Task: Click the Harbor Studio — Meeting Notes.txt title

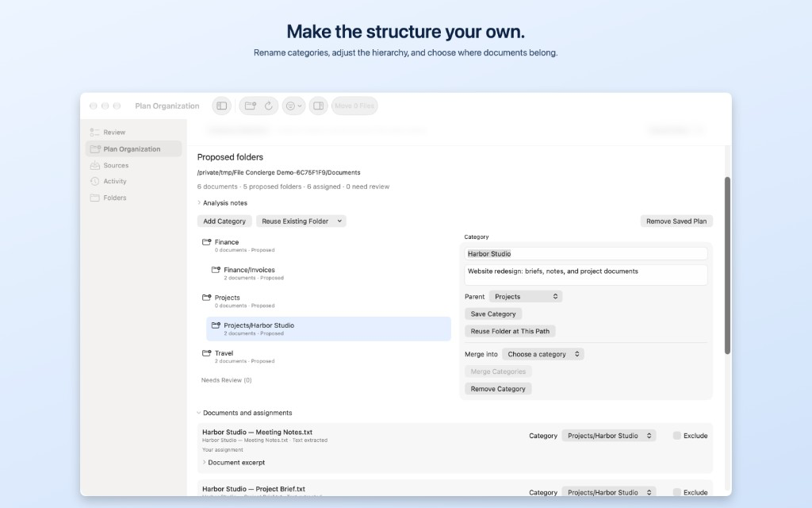Action: [x=258, y=432]
